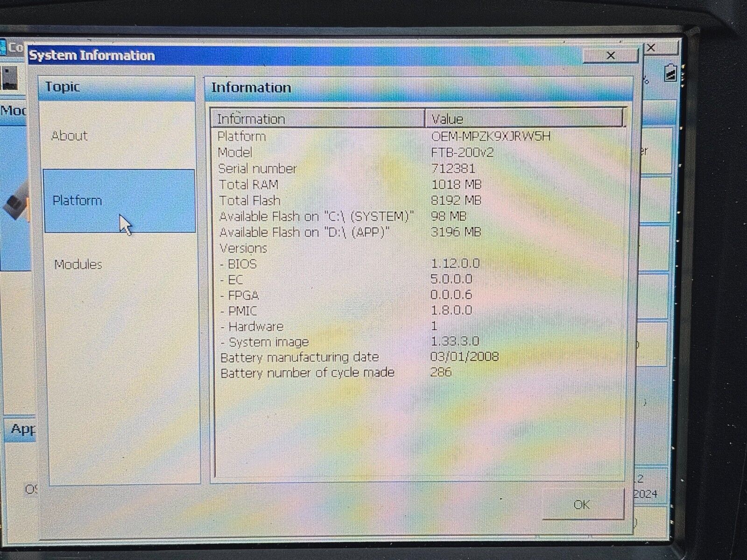The height and width of the screenshot is (560, 747).
Task: Click OK to dismiss System Information
Action: coord(582,504)
